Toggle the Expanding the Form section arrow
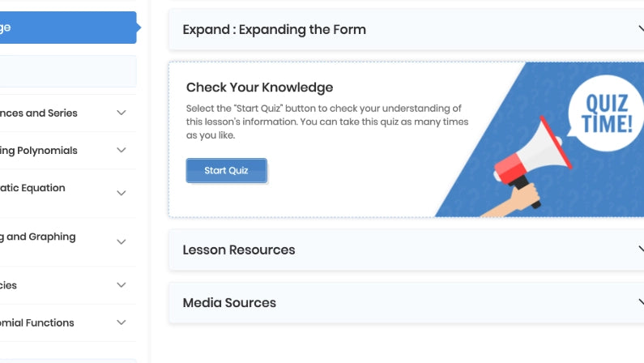644x363 pixels. [x=639, y=29]
